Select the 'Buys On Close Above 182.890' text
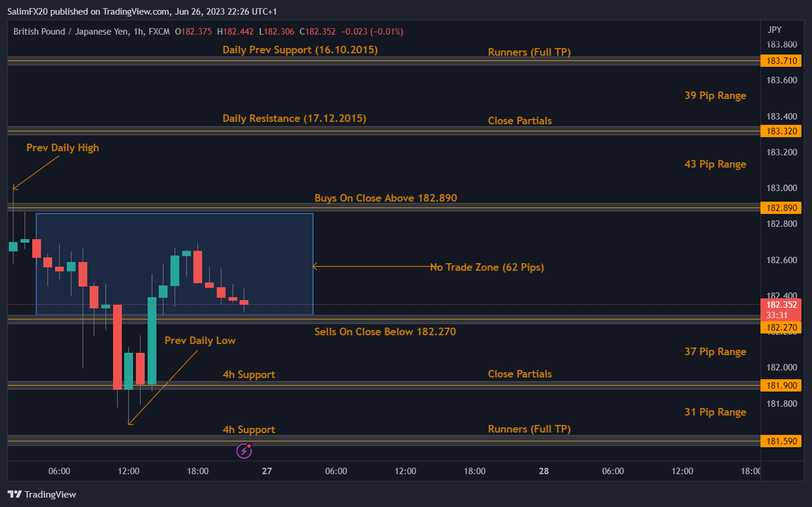Viewport: 812px width, 507px height. tap(385, 198)
